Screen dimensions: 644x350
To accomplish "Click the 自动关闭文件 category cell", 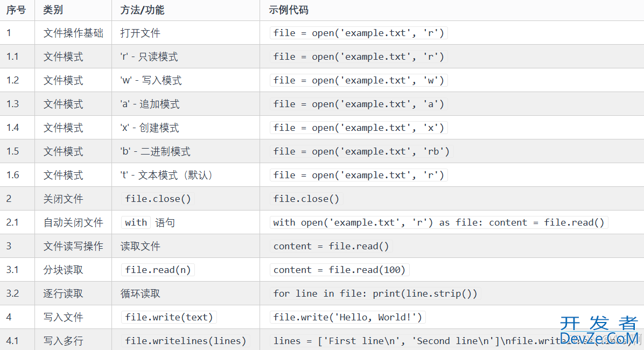I will pyautogui.click(x=73, y=222).
